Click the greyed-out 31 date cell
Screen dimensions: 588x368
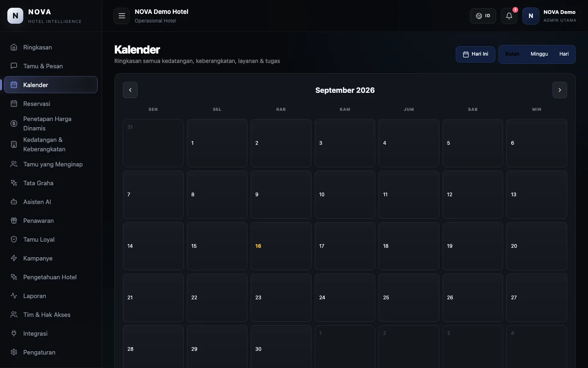153,143
